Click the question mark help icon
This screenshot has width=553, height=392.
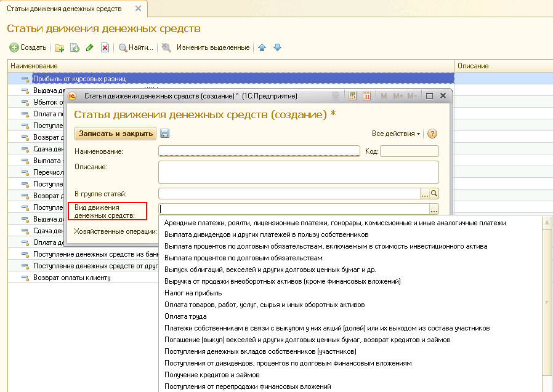click(x=432, y=134)
